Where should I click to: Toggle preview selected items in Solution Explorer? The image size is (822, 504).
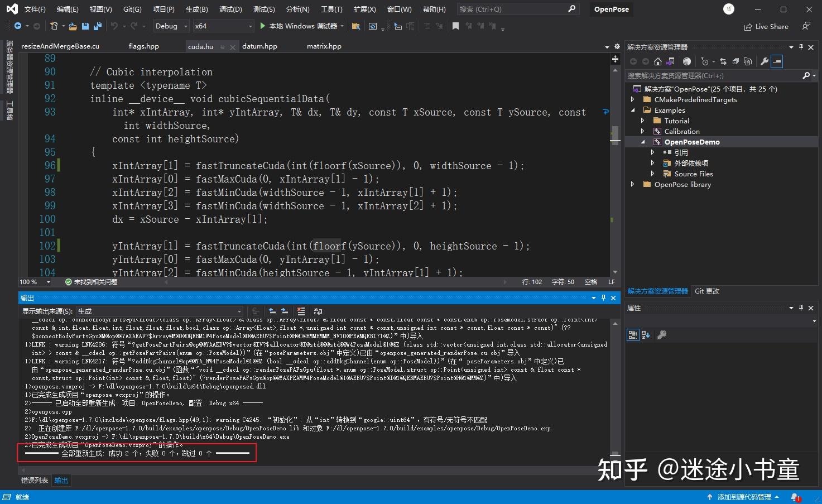(x=777, y=61)
